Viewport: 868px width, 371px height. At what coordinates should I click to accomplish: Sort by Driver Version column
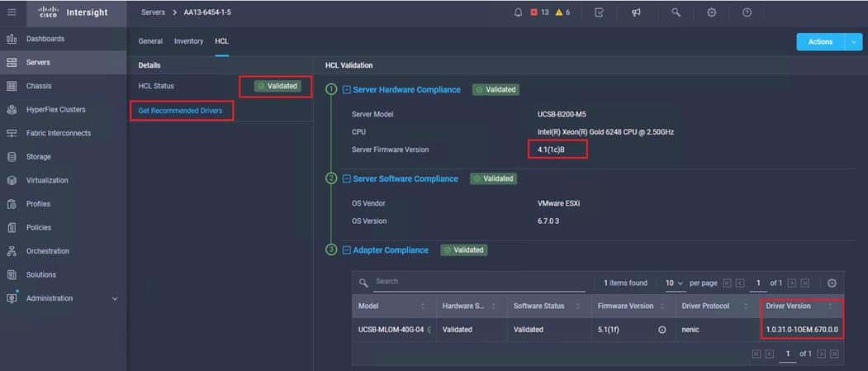[830, 307]
